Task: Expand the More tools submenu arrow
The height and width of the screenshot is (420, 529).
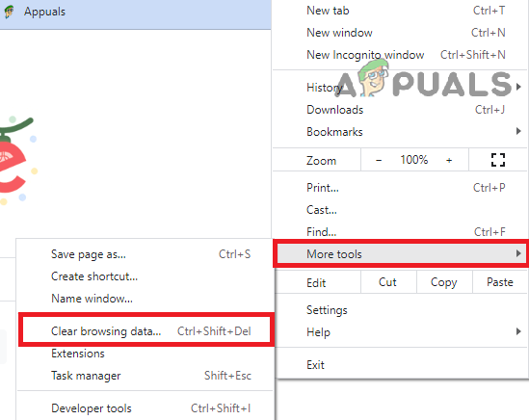Action: (x=518, y=253)
